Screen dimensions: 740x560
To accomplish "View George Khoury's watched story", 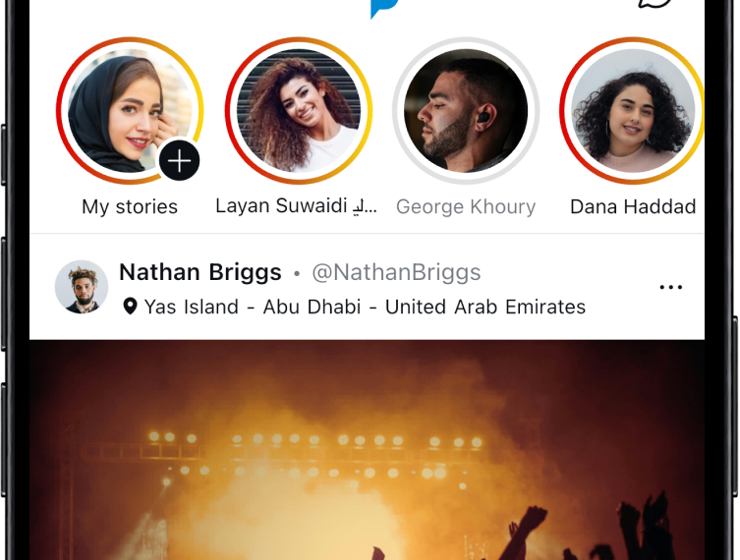I will (x=466, y=110).
